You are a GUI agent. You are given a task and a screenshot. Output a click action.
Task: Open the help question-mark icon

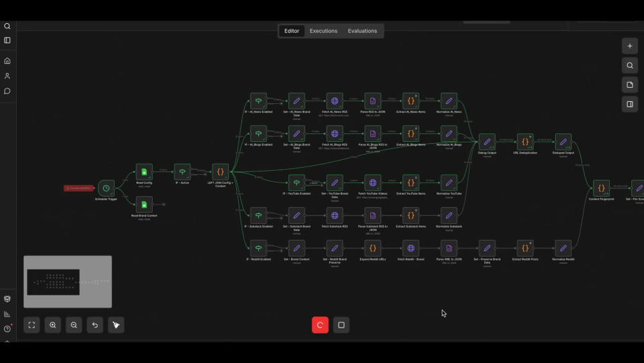(7, 329)
